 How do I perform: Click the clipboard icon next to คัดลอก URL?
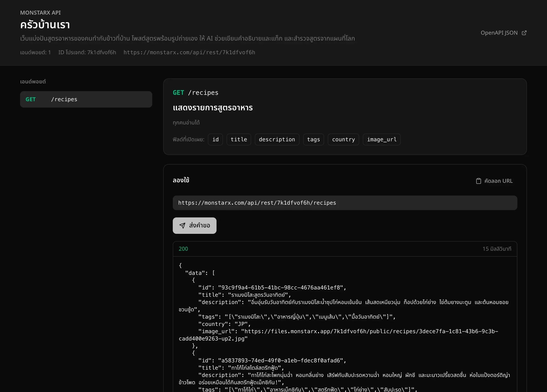click(x=478, y=181)
